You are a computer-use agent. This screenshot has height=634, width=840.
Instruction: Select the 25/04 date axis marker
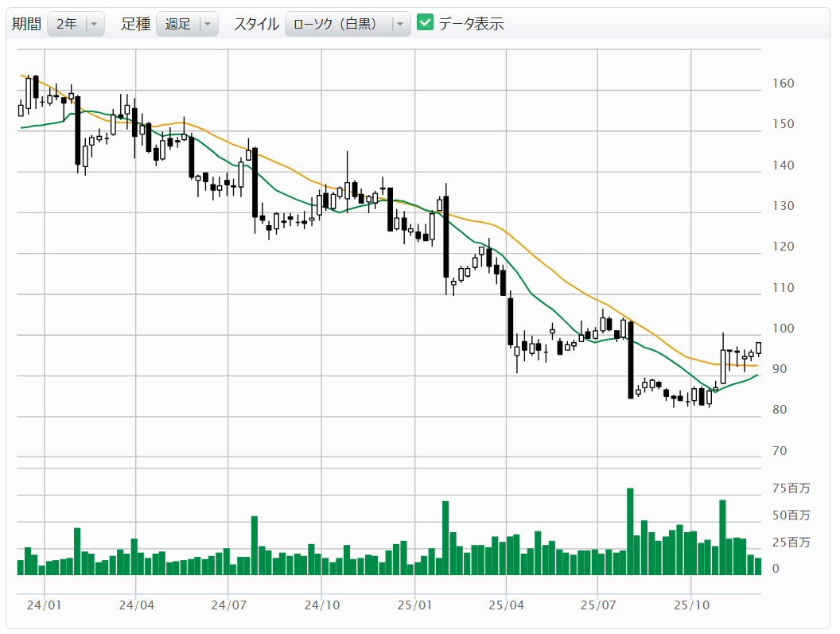507,605
